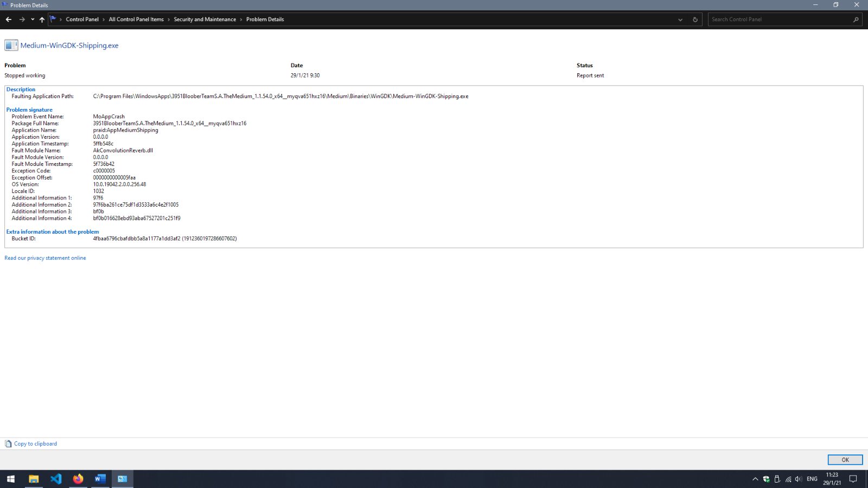The image size is (868, 488).
Task: Click the safely remove hardware tray icon
Action: pos(777,479)
